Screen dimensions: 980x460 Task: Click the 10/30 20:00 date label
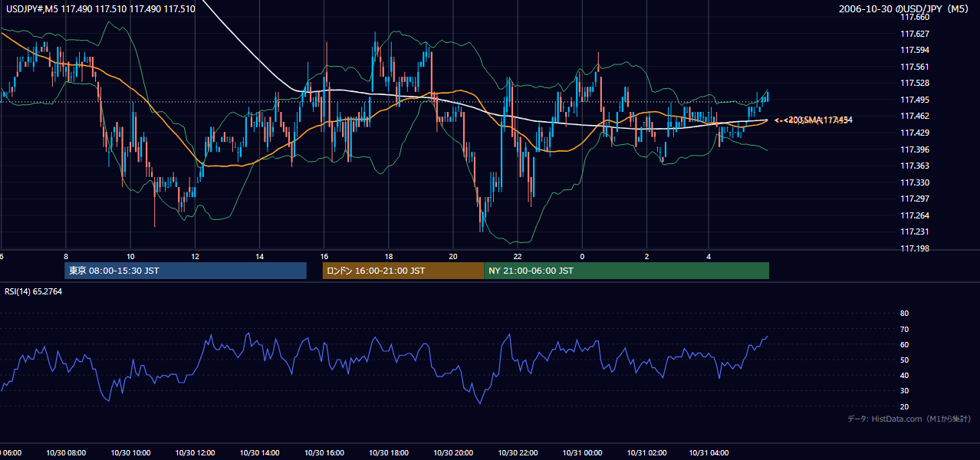(x=453, y=452)
